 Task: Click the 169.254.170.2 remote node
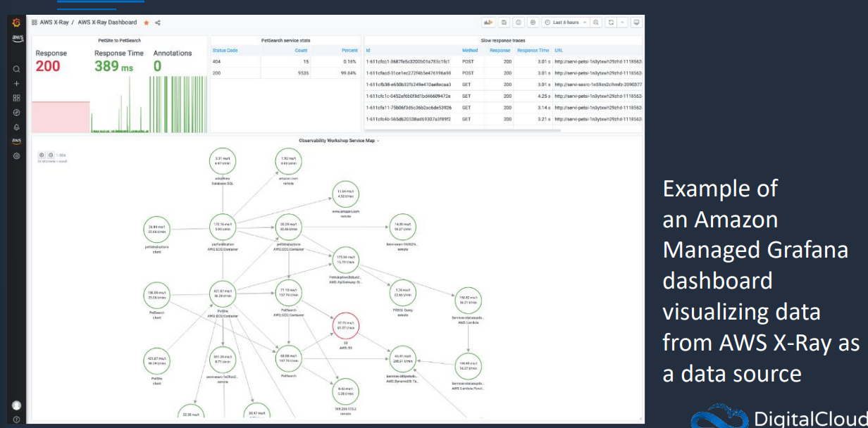click(345, 392)
